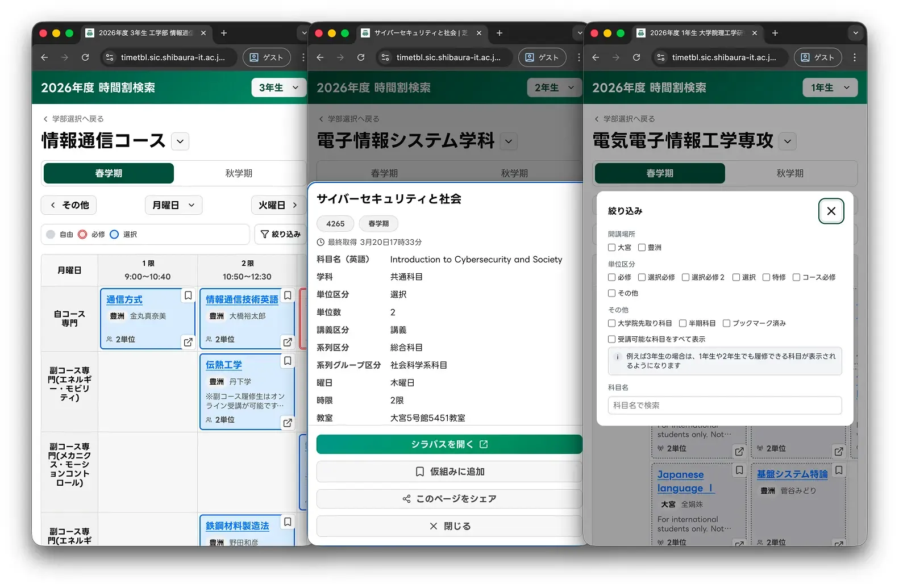899x588 pixels.
Task: Expand the 電子情報システム学科 selector chevron
Action: click(x=509, y=141)
